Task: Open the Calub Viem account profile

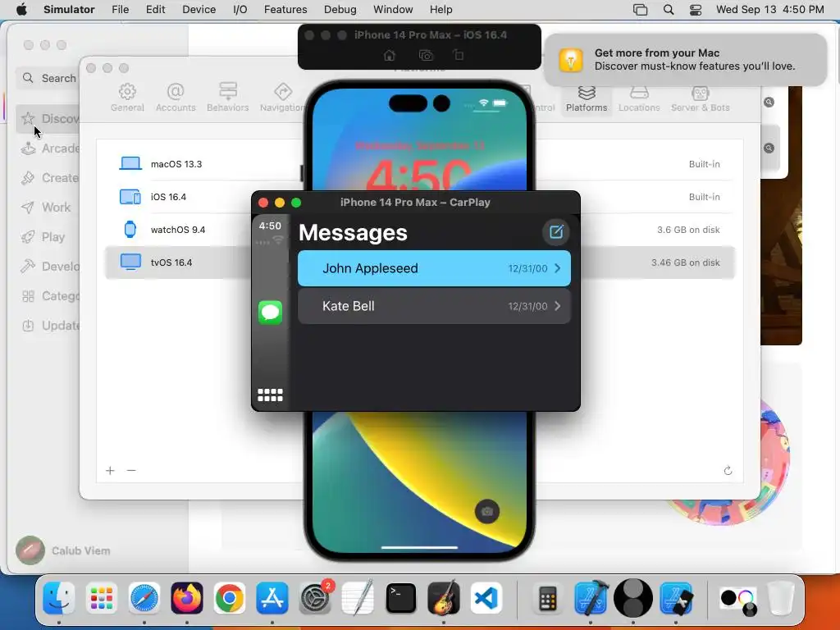Action: click(63, 550)
